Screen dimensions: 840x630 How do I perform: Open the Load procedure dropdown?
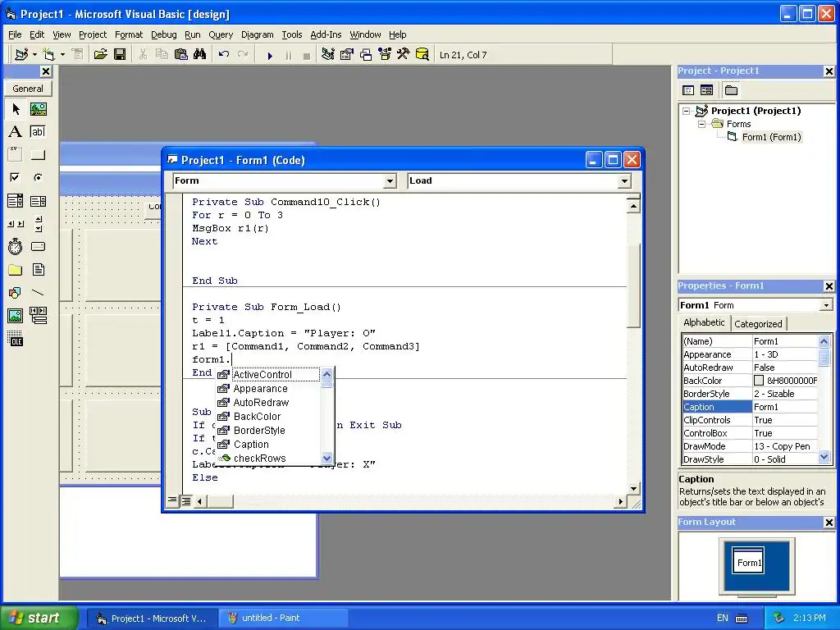[624, 181]
